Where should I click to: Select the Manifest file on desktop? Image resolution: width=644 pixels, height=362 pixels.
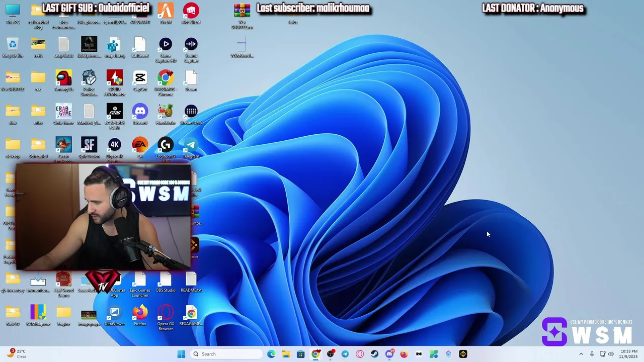click(x=89, y=114)
